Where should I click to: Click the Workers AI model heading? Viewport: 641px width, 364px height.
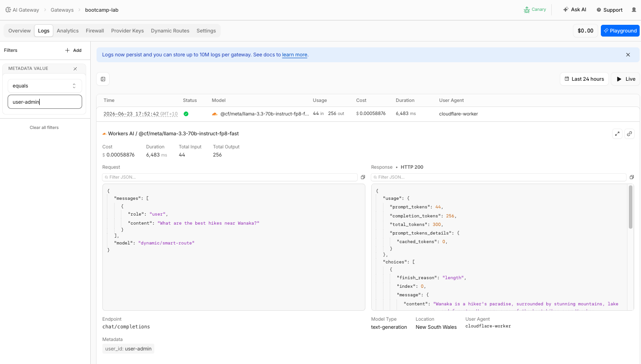pyautogui.click(x=173, y=134)
